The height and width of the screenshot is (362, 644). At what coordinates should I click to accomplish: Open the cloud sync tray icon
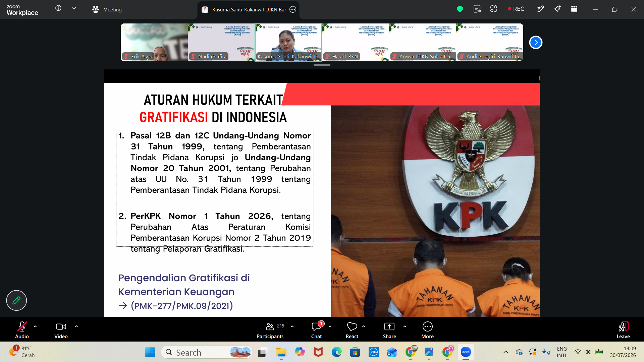519,352
